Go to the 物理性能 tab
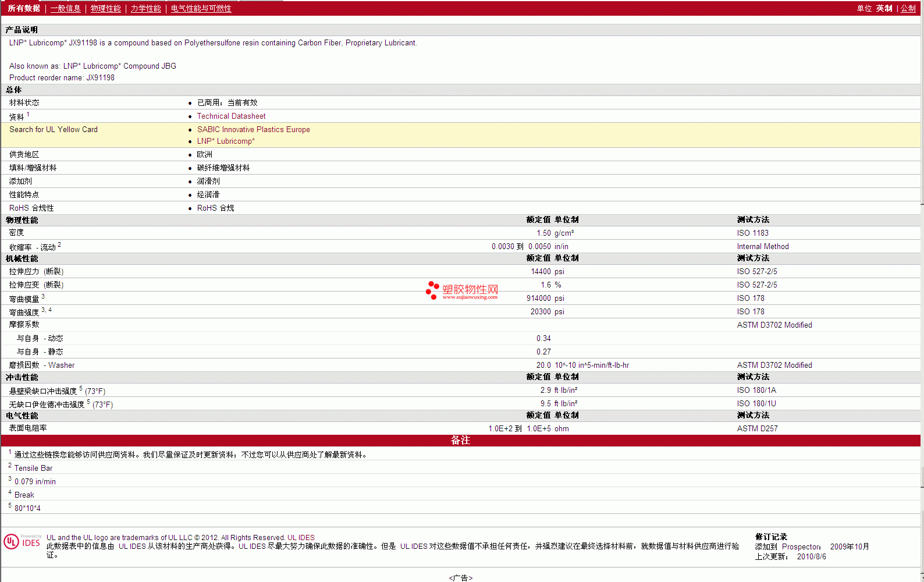Screen dimensions: 924x582 105,8
